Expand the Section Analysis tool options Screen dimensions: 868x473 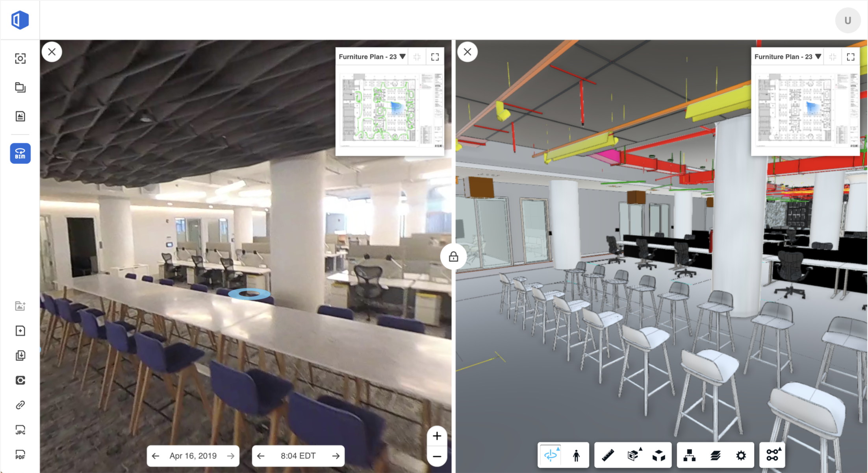pos(634,455)
